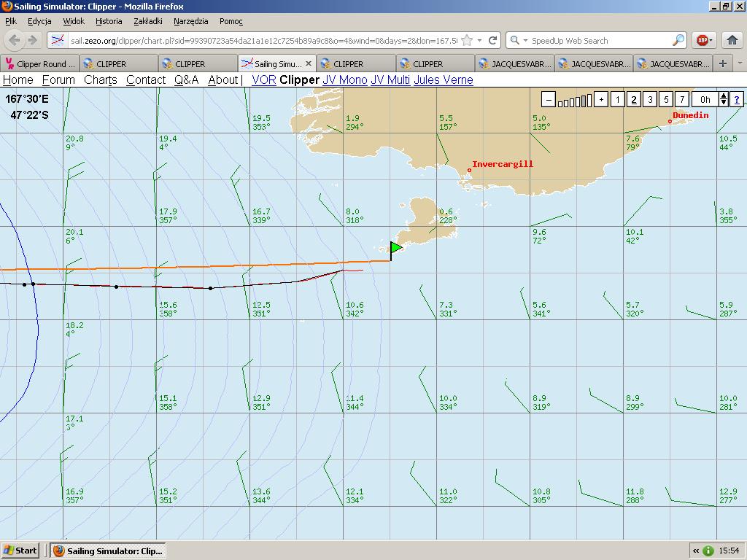Open the Forum link

click(x=58, y=80)
